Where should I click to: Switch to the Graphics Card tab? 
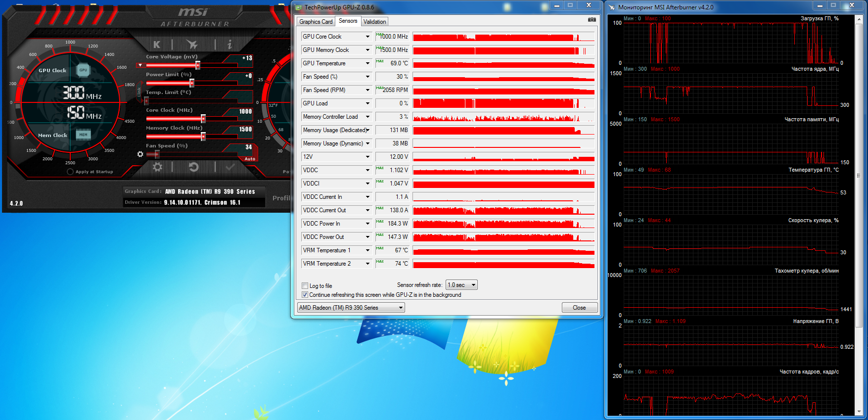[316, 22]
